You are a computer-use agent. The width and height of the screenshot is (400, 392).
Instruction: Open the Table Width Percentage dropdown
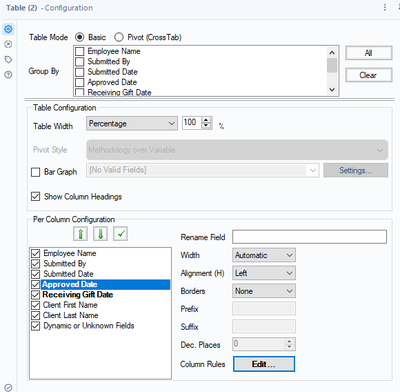tap(132, 124)
